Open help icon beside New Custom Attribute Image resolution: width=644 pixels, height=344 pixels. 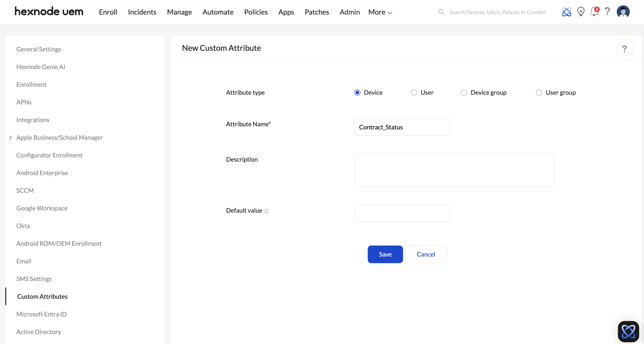point(624,49)
